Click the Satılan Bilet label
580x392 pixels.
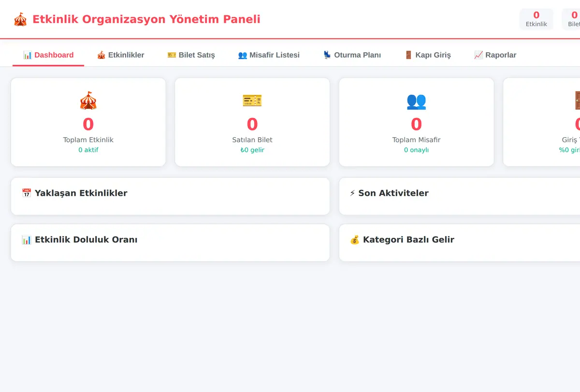[x=252, y=140]
